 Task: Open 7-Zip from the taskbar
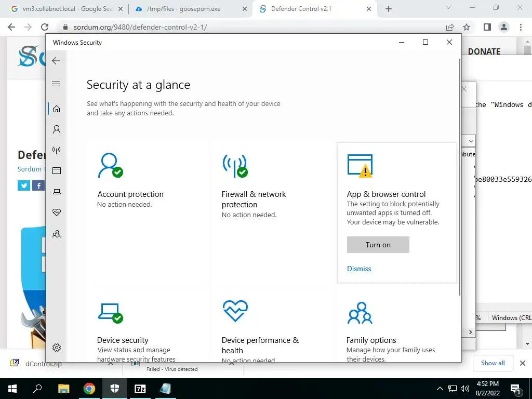[x=140, y=389]
